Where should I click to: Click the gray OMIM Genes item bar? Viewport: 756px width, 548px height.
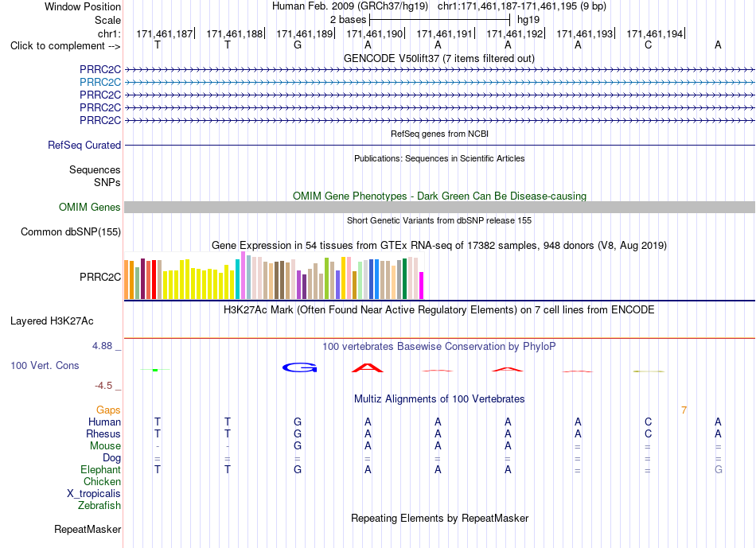[440, 208]
